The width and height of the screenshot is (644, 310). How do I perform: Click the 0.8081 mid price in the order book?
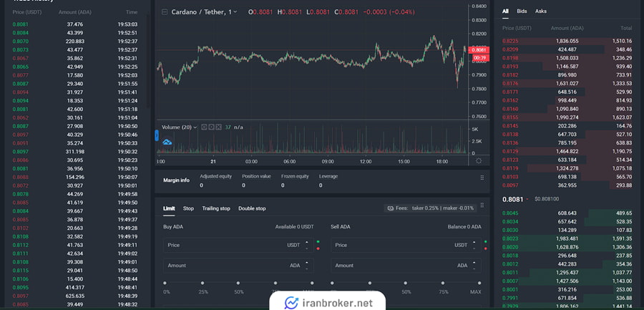pos(512,200)
